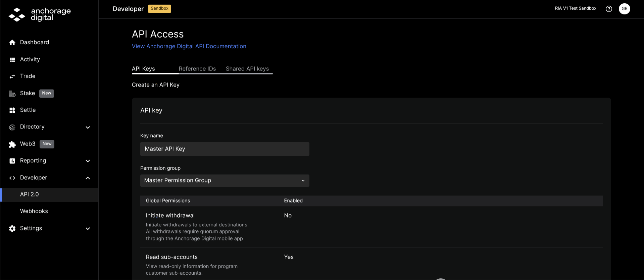Screen dimensions: 644x280
Task: Click the Developer page title
Action: [x=128, y=9]
